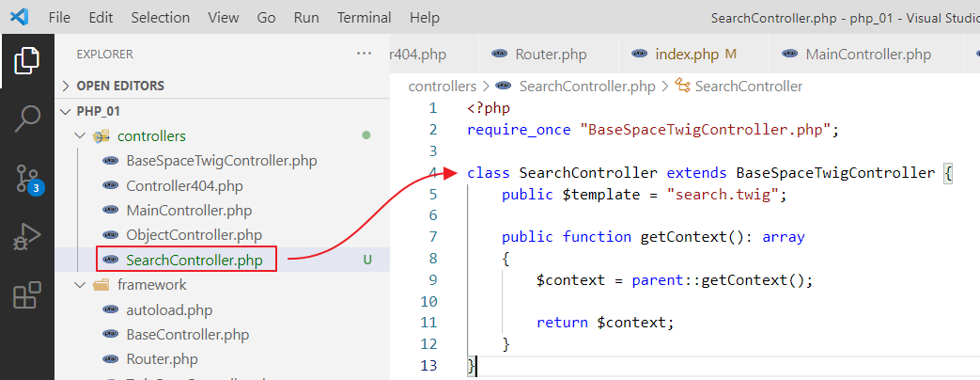
Task: Collapse the framework folder
Action: (x=150, y=284)
